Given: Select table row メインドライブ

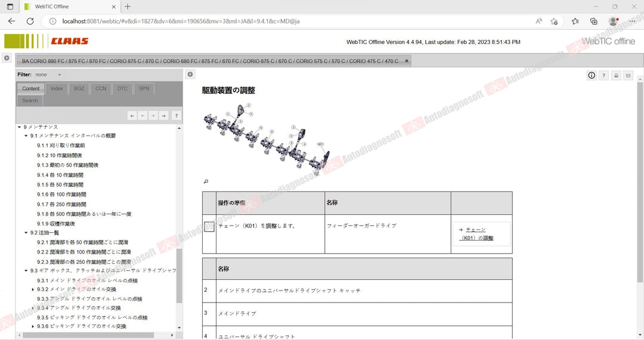Looking at the screenshot, I should 357,314.
